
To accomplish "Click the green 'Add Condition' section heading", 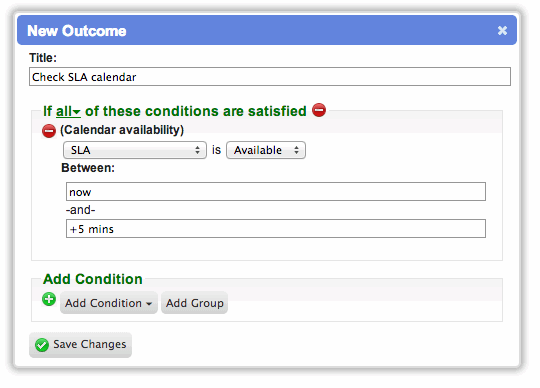I will 93,279.
